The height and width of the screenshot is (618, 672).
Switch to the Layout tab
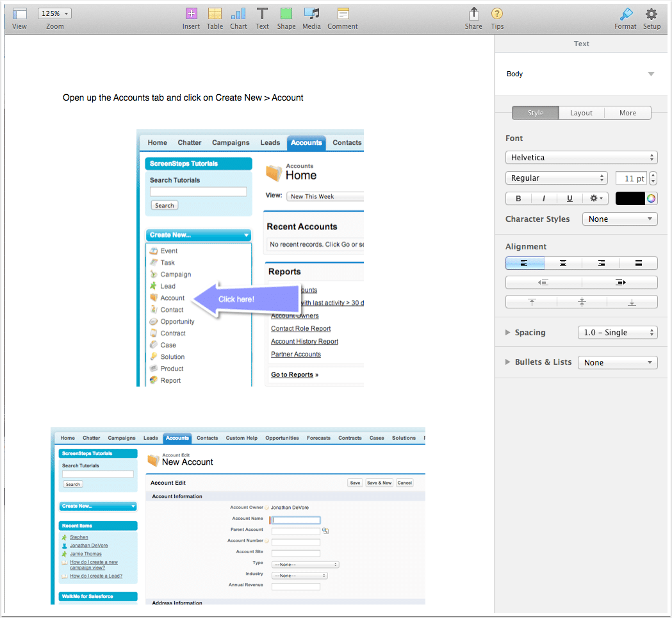click(x=582, y=112)
